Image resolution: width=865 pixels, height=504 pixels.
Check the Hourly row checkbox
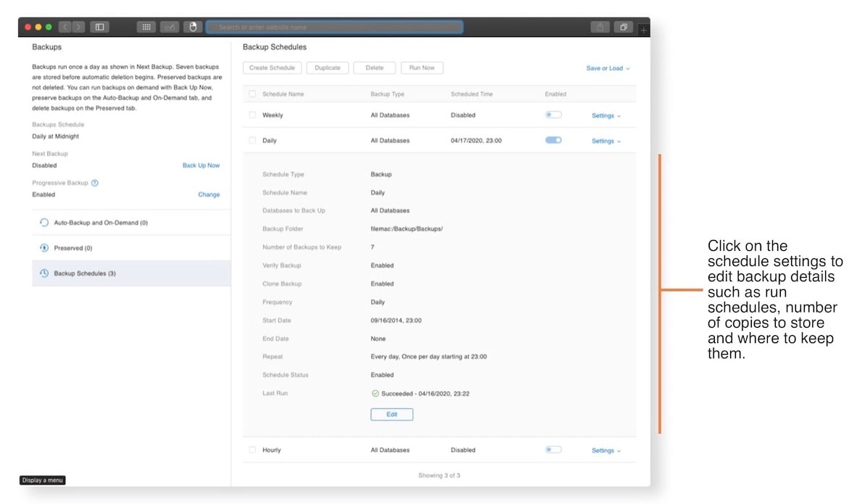(252, 450)
